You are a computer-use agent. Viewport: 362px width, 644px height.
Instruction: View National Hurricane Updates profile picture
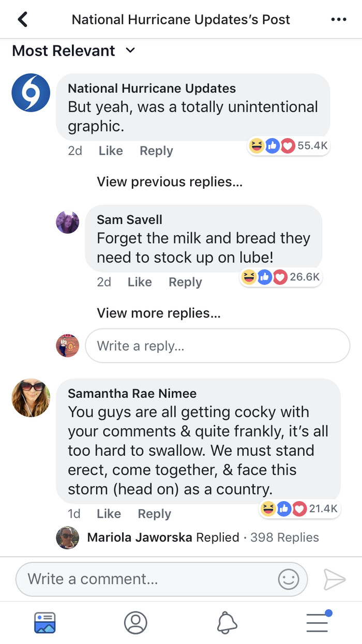[x=31, y=93]
